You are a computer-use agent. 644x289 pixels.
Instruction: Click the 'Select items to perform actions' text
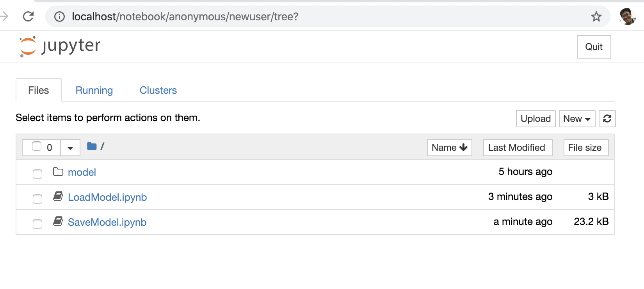pos(108,118)
